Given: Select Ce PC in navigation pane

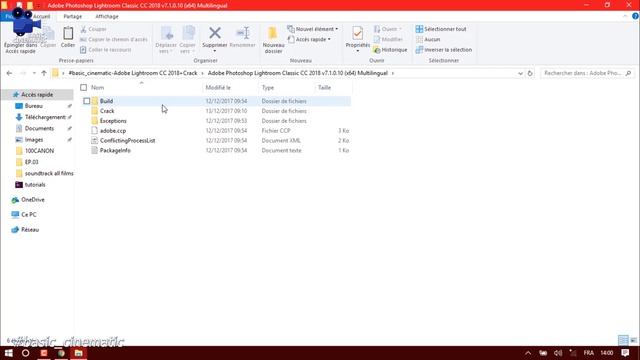Looking at the screenshot, I should tap(29, 214).
